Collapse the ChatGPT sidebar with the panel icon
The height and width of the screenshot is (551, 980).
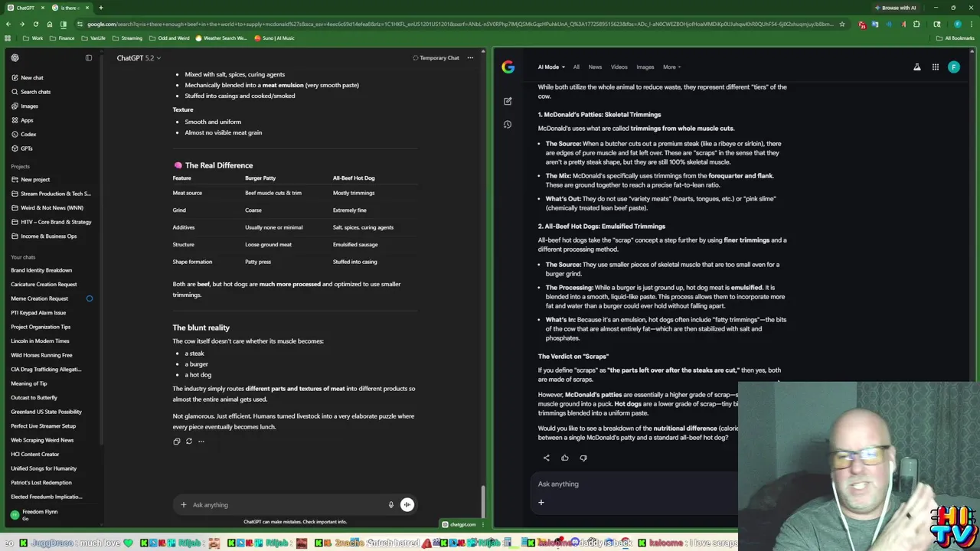coord(89,57)
